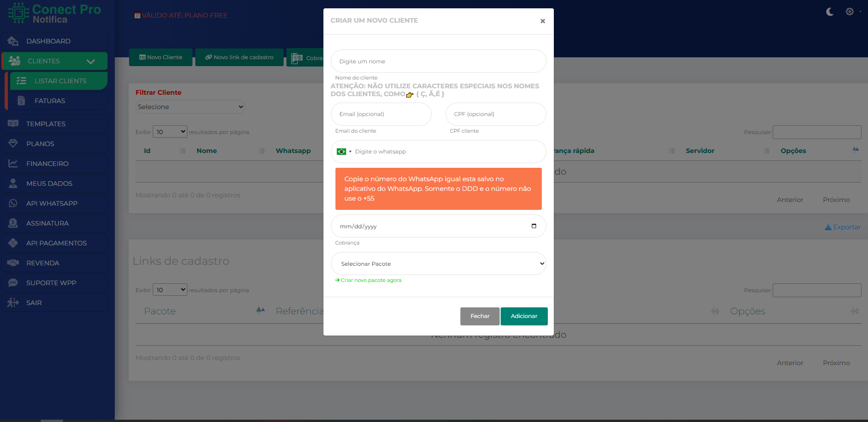Click the calendar icon in the date field
This screenshot has width=868, height=422.
[x=534, y=226]
